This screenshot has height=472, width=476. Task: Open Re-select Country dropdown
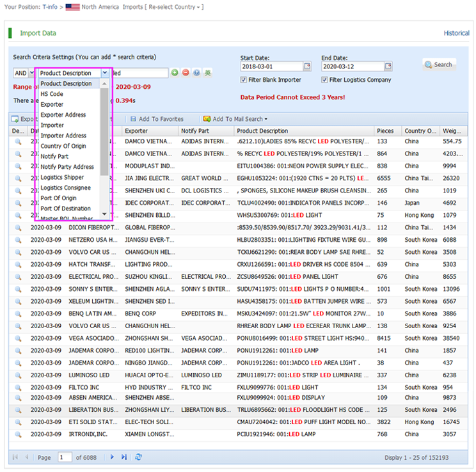(x=174, y=7)
